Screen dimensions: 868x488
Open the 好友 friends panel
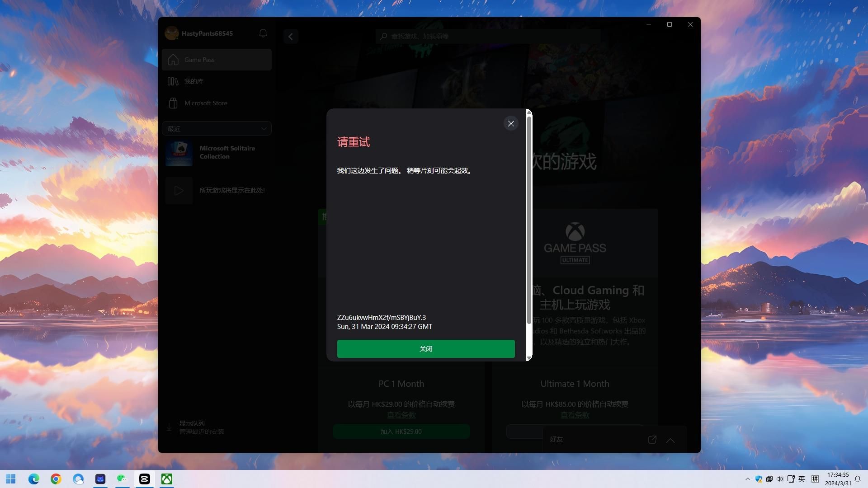pos(557,439)
